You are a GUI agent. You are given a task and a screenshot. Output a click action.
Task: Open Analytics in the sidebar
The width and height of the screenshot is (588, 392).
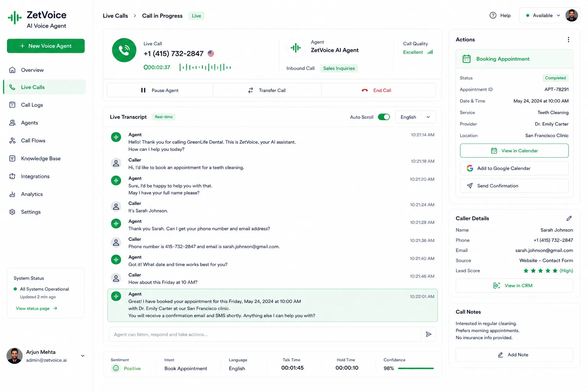point(44,194)
